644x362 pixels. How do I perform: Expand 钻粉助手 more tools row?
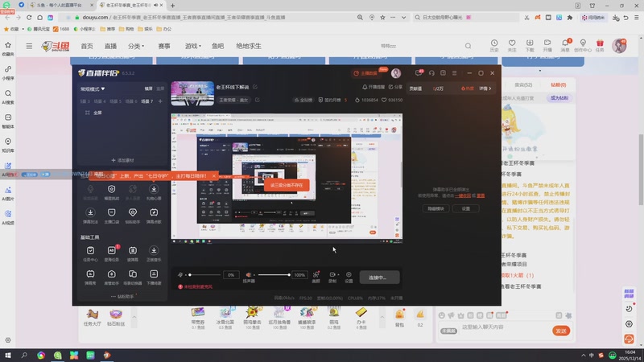[x=122, y=296]
